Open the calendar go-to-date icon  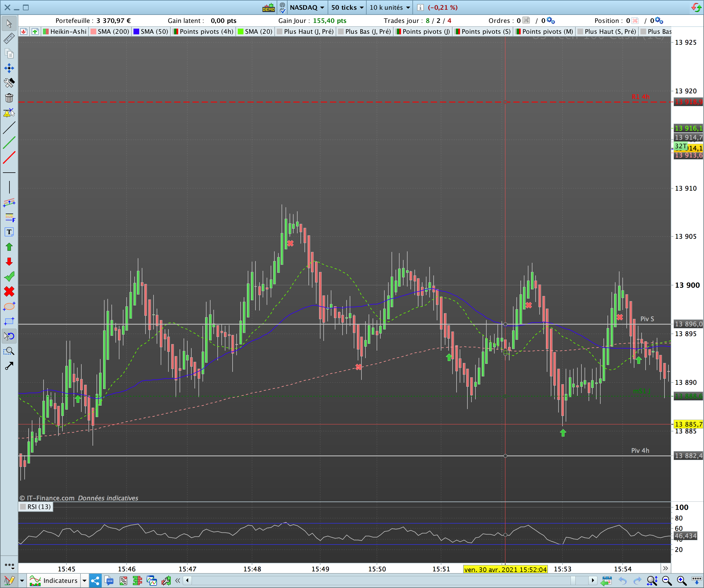click(x=606, y=581)
